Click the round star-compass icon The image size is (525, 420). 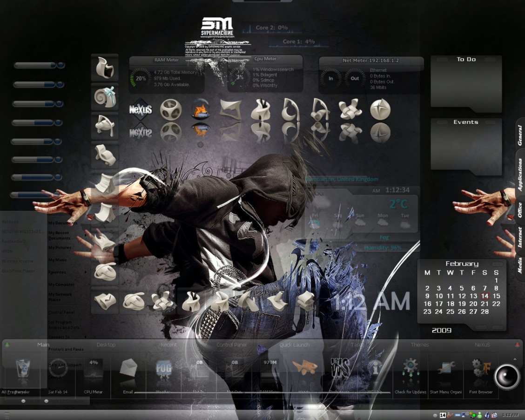coord(380,109)
